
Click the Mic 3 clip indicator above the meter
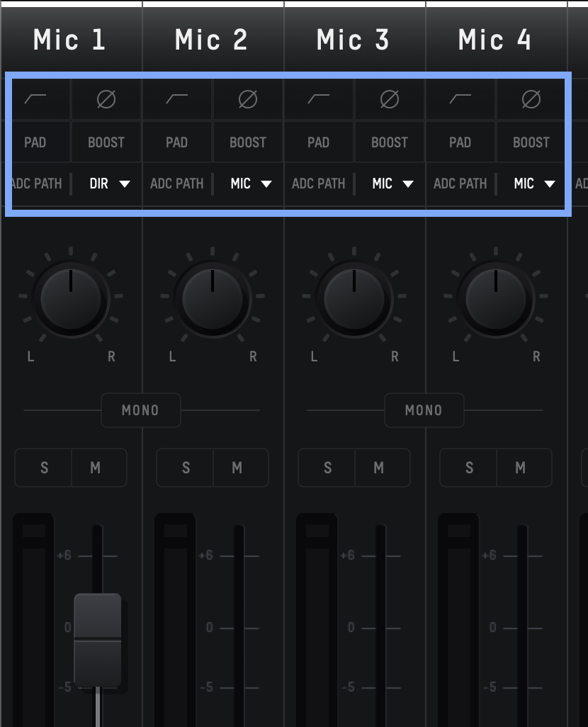pyautogui.click(x=317, y=531)
